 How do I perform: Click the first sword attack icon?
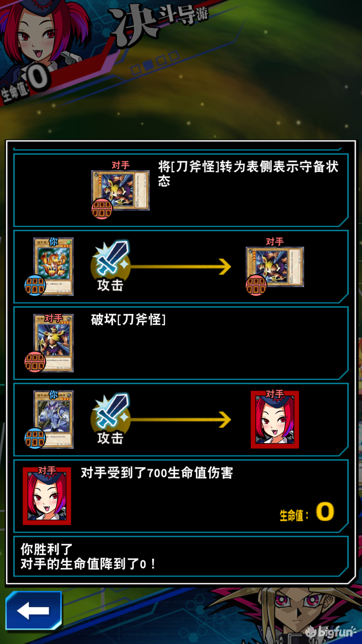coord(110,260)
